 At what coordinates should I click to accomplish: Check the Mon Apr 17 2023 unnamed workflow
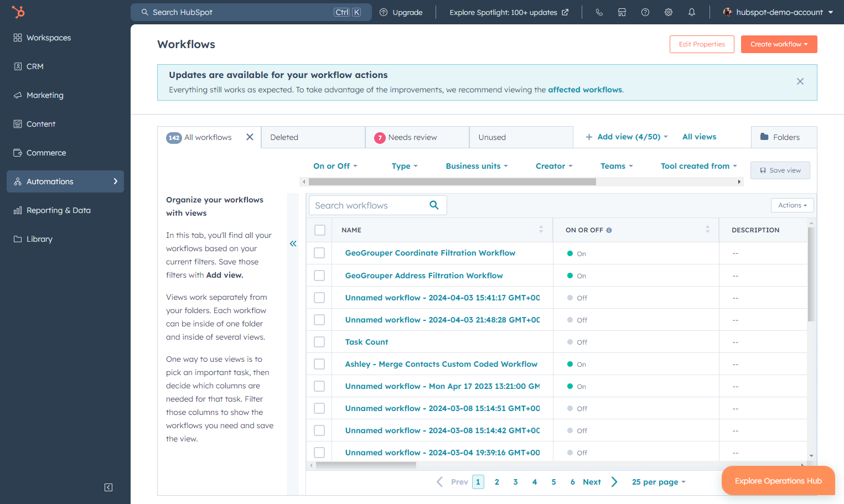(319, 386)
